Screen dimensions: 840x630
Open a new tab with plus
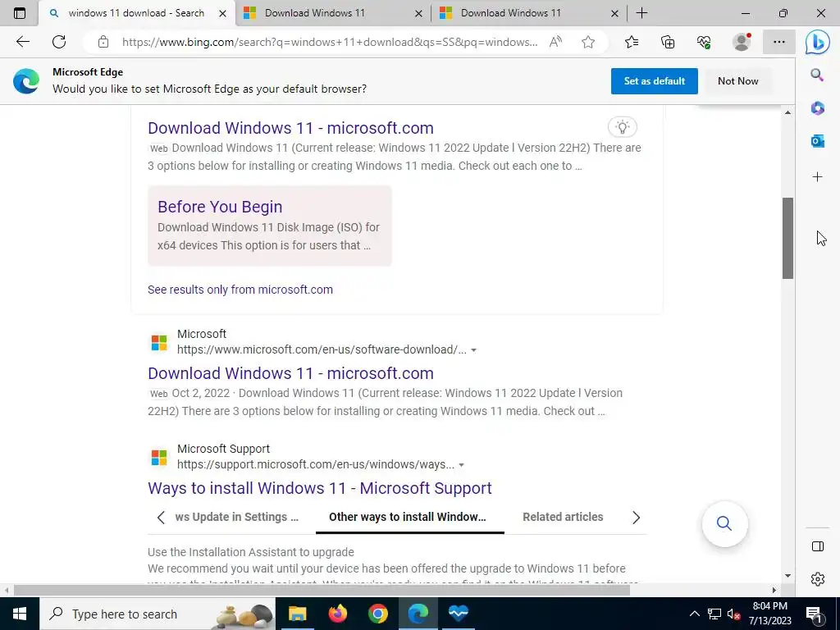(641, 13)
